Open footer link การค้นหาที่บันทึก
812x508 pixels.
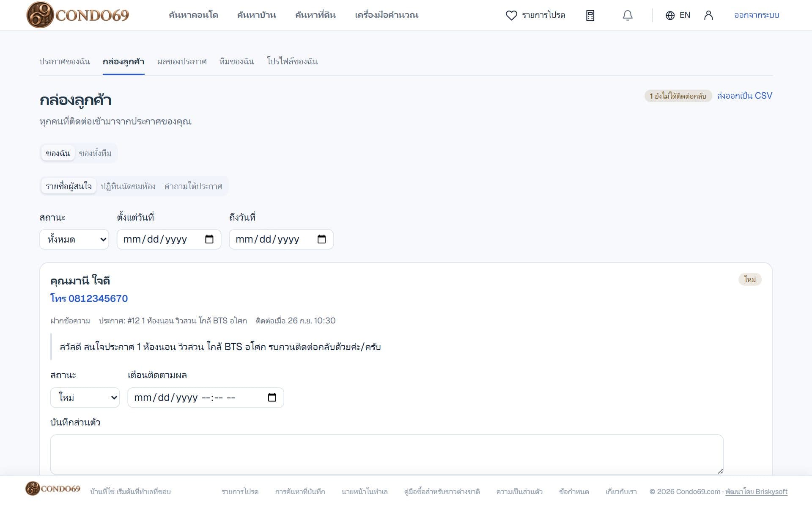(300, 491)
